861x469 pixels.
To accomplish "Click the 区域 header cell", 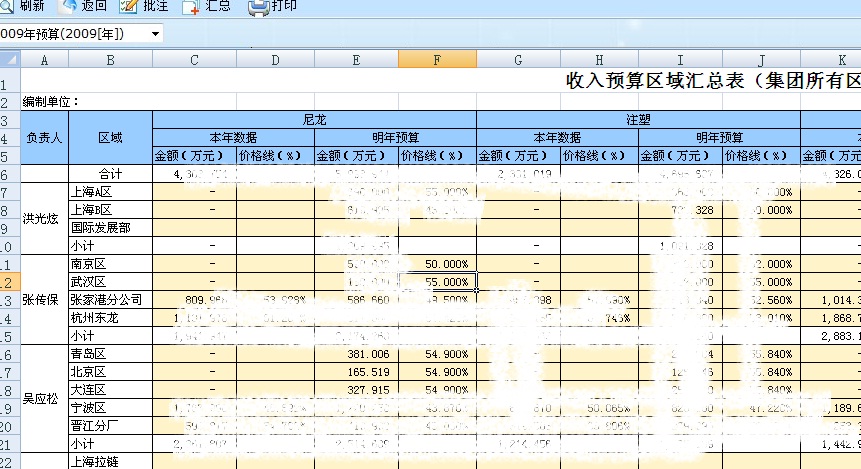I will pyautogui.click(x=110, y=138).
